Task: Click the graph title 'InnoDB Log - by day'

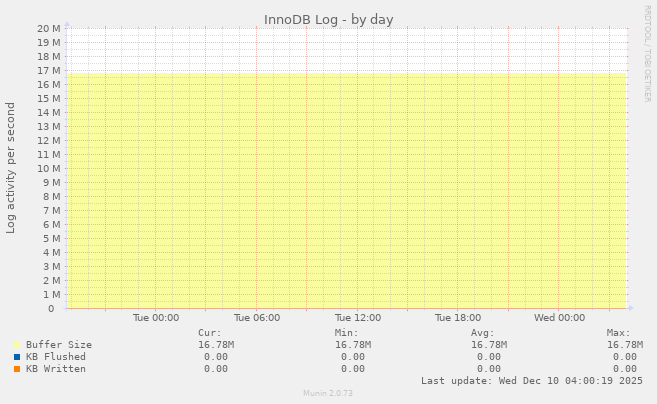Action: pyautogui.click(x=328, y=20)
